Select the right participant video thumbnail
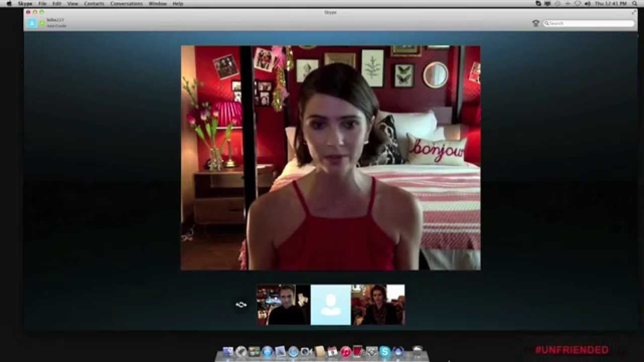The width and height of the screenshot is (644, 362). [378, 305]
